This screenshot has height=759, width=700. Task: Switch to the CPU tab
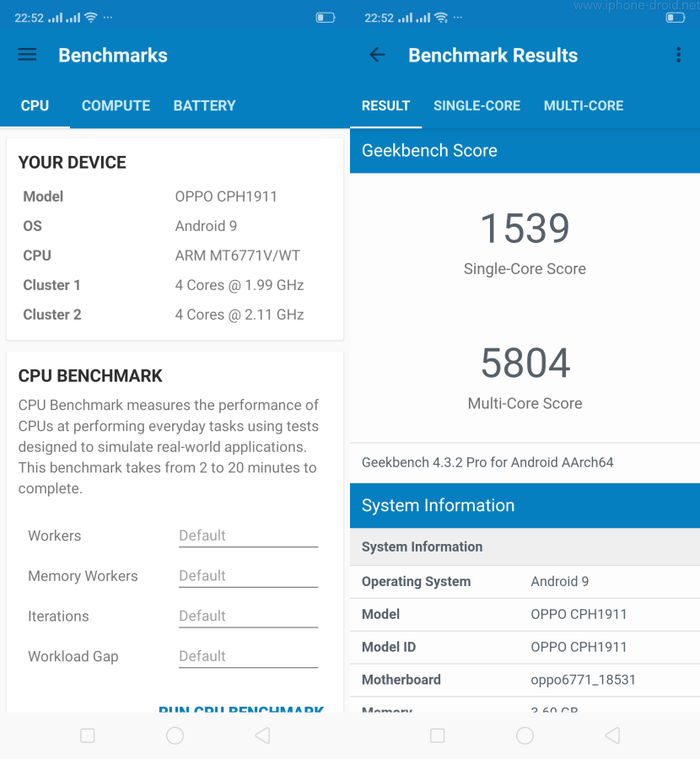pyautogui.click(x=35, y=105)
